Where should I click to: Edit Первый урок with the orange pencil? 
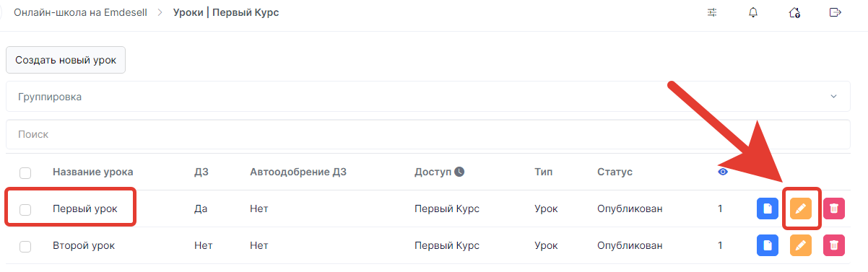(x=800, y=209)
